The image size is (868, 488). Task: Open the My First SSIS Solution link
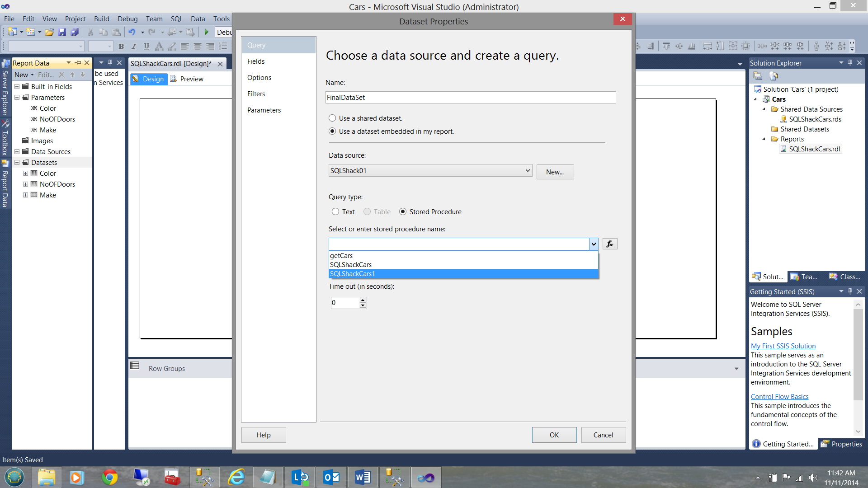pos(783,346)
